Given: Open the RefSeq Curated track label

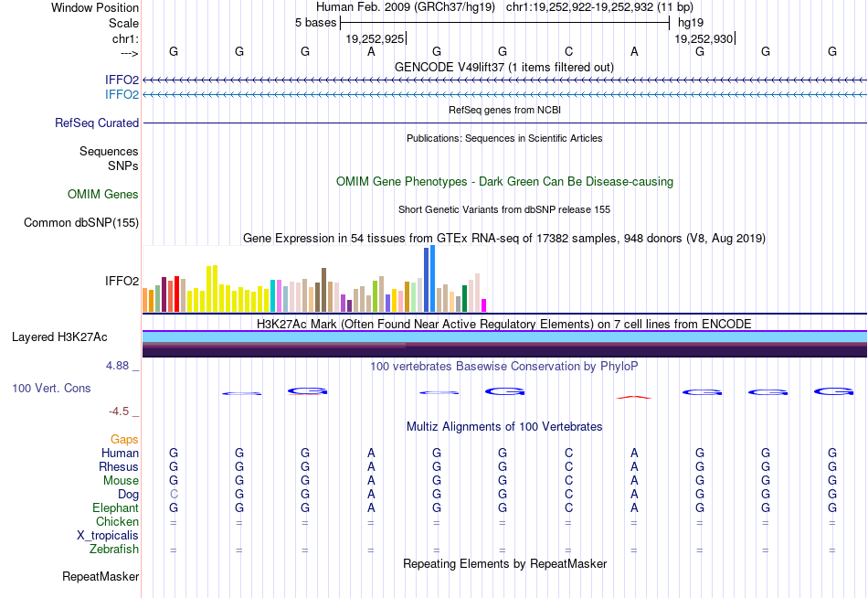Looking at the screenshot, I should coord(96,123).
